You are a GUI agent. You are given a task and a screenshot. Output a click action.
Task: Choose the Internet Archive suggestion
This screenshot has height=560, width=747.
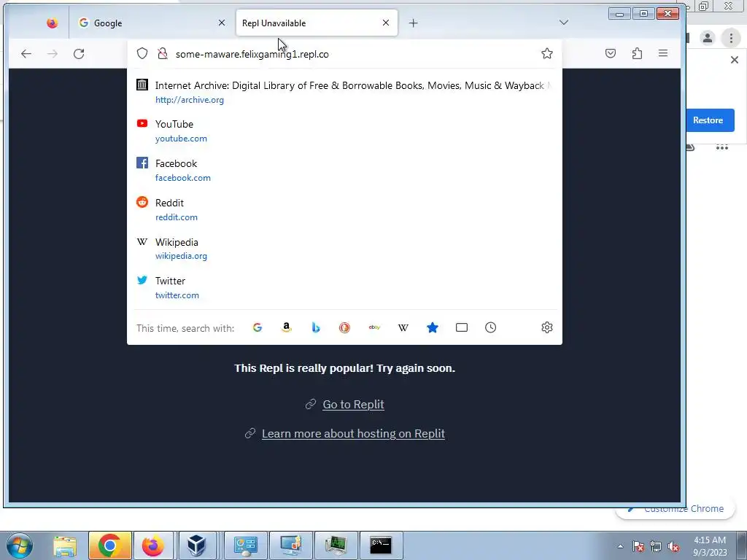coord(344,92)
